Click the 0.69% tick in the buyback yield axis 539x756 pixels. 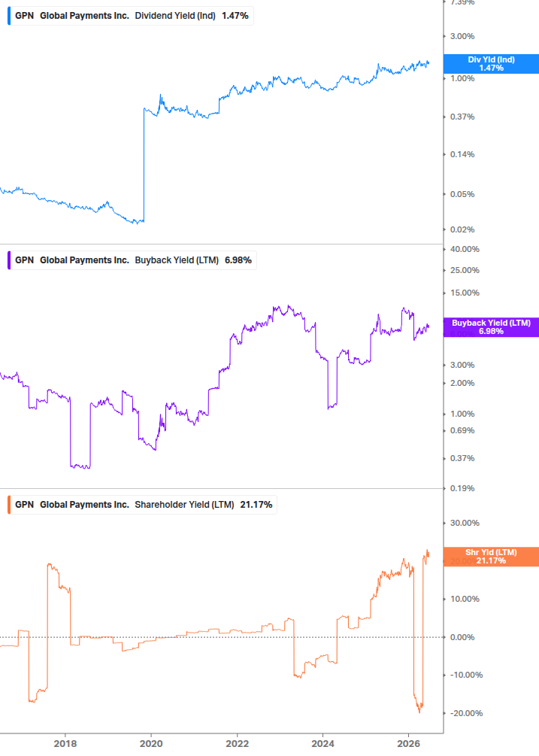click(x=462, y=430)
